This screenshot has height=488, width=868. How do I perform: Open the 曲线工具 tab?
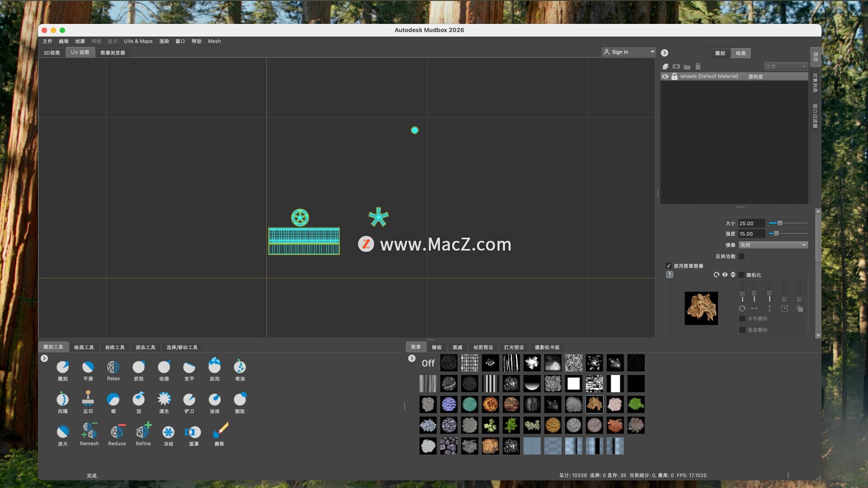pos(114,347)
